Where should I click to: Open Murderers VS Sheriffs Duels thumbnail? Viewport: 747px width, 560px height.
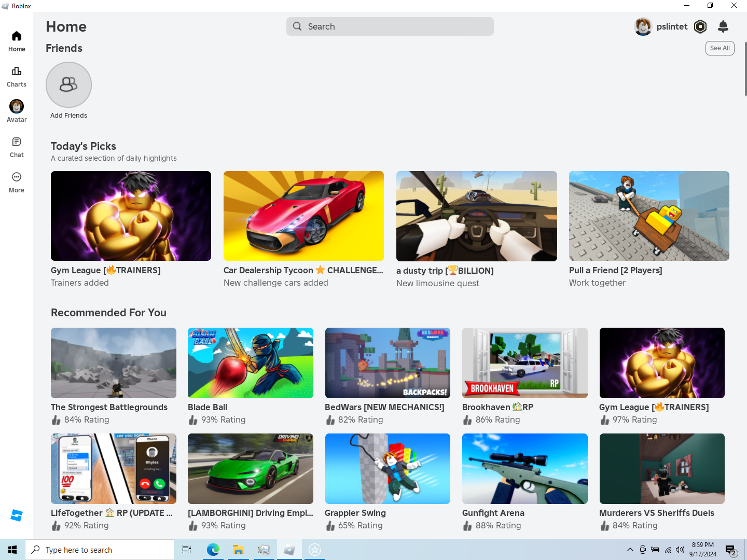coord(662,469)
